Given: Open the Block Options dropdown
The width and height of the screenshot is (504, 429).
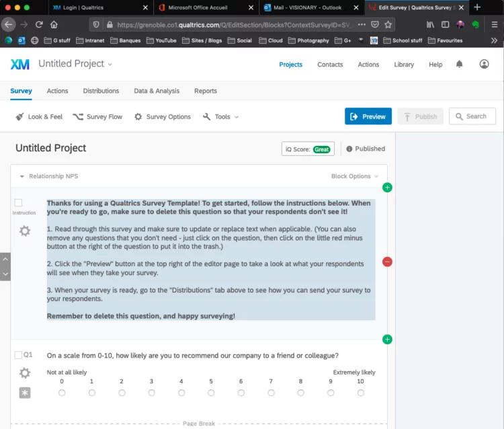Looking at the screenshot, I should 355,176.
